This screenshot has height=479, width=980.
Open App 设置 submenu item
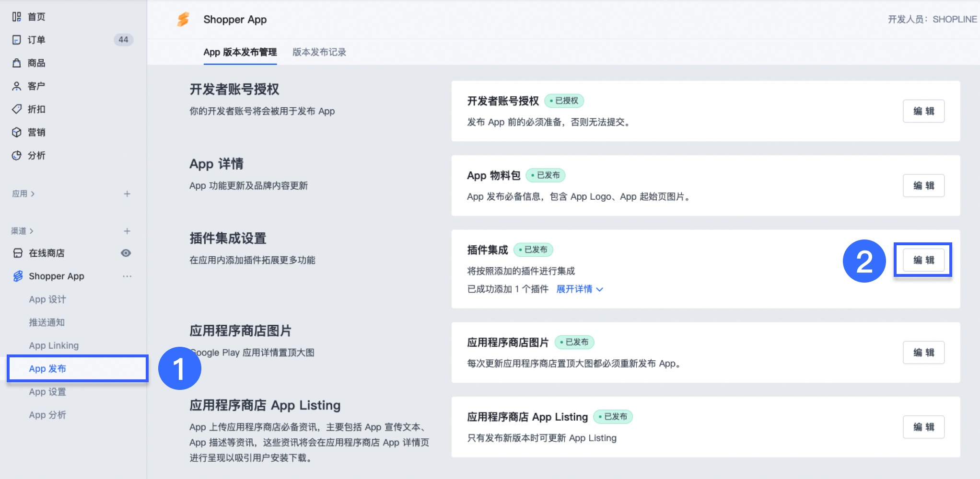point(47,392)
